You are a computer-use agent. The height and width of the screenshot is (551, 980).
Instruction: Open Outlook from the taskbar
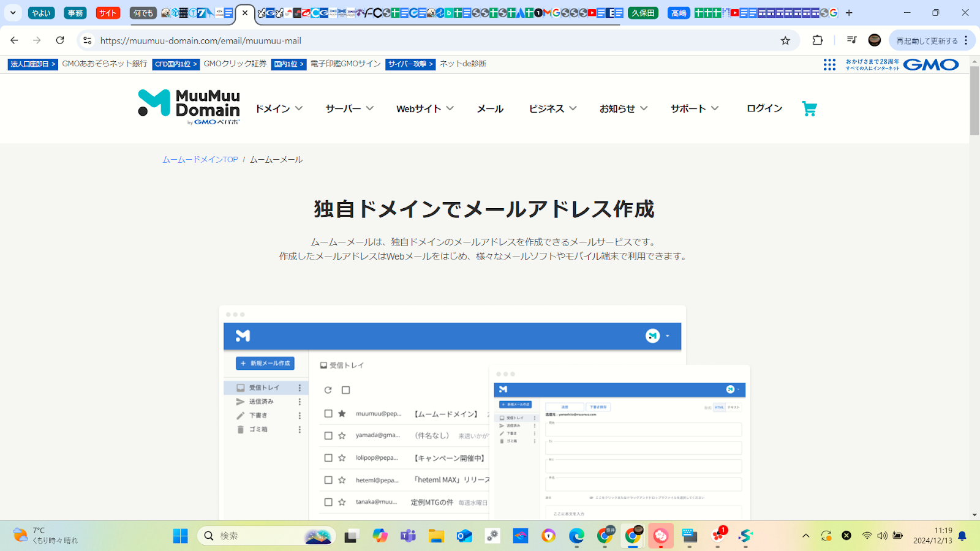point(464,536)
